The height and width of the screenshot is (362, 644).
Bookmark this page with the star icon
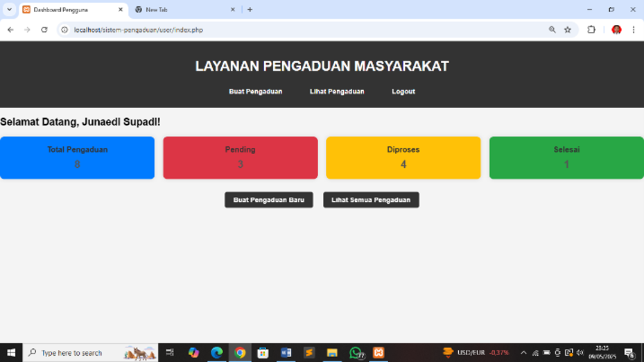point(568,30)
